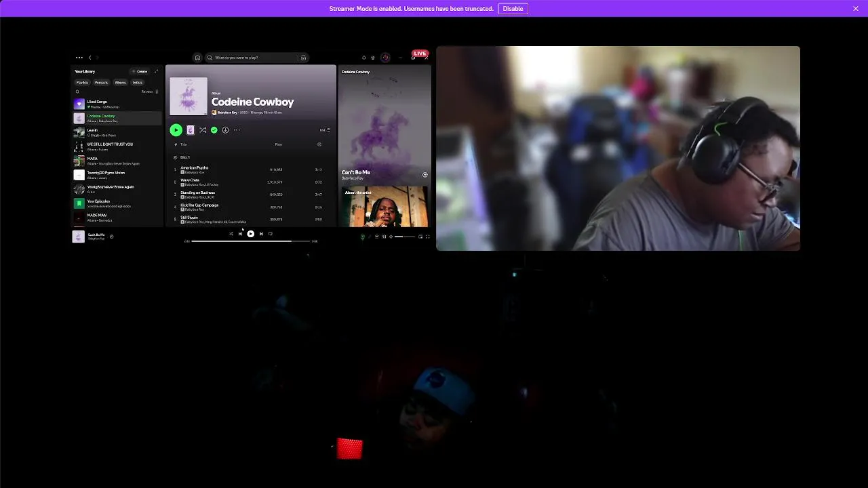The image size is (868, 488).
Task: Open WE STILL DON'T TRUST YOU album
Action: coord(117,146)
